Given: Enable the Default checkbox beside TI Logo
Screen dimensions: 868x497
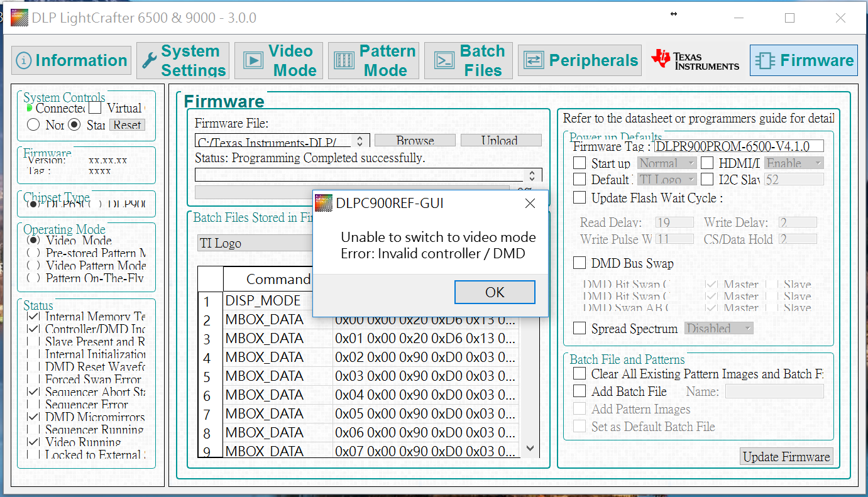Looking at the screenshot, I should point(580,180).
